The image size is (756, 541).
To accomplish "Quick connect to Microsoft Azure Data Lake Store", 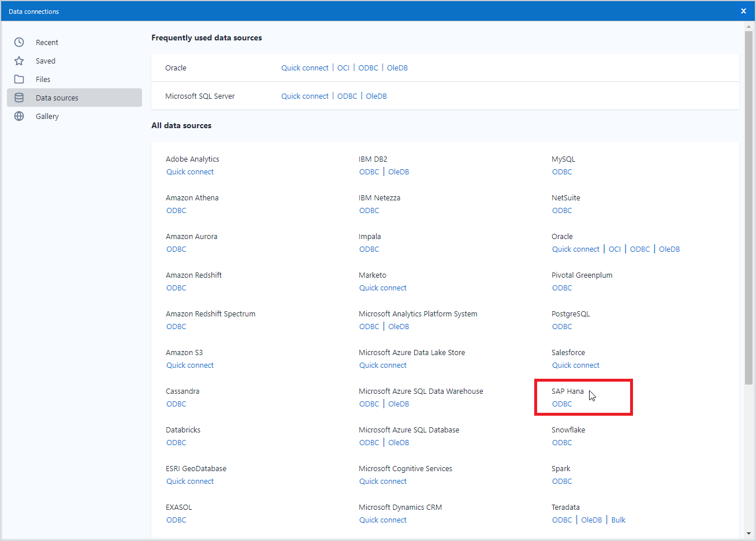I will (383, 365).
